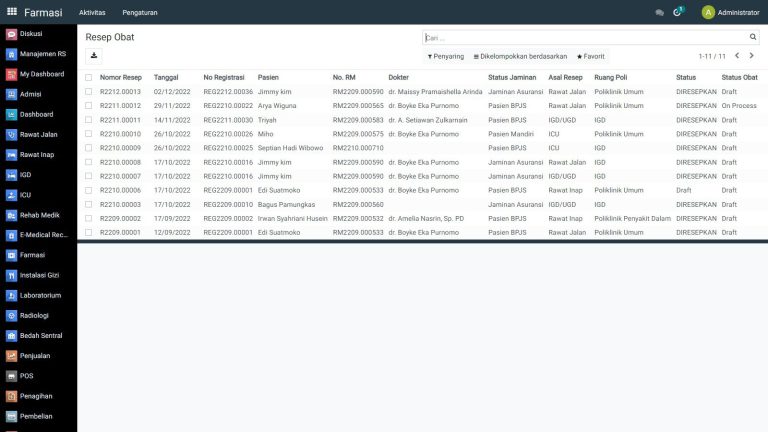The height and width of the screenshot is (432, 768).
Task: Open prescription R2209.00002 for Irwan Syahriani
Action: click(x=422, y=218)
